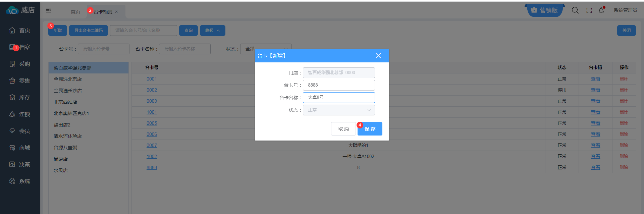Click the search magnifier icon in header
The height and width of the screenshot is (214, 644).
tap(575, 10)
